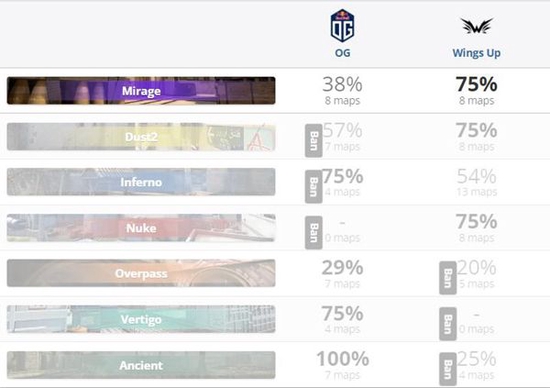
Task: Select the Ancient map banner
Action: click(x=141, y=365)
